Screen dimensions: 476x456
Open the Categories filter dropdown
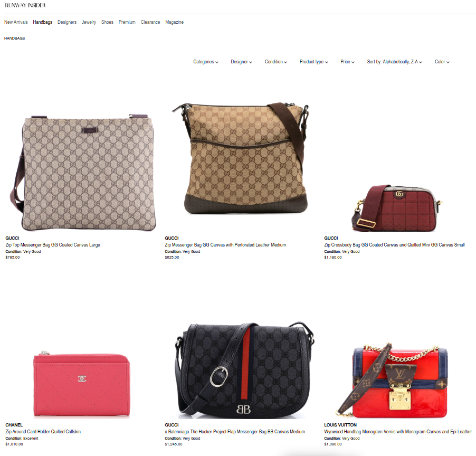[205, 62]
